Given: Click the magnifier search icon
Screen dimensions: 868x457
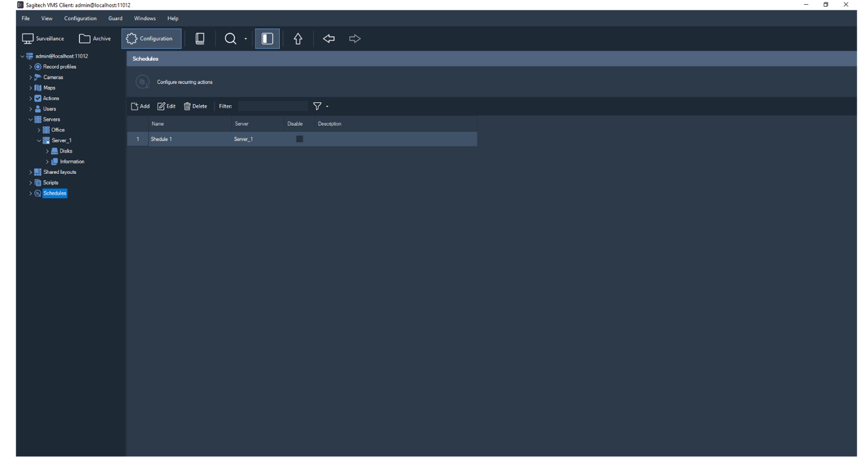Looking at the screenshot, I should (231, 39).
